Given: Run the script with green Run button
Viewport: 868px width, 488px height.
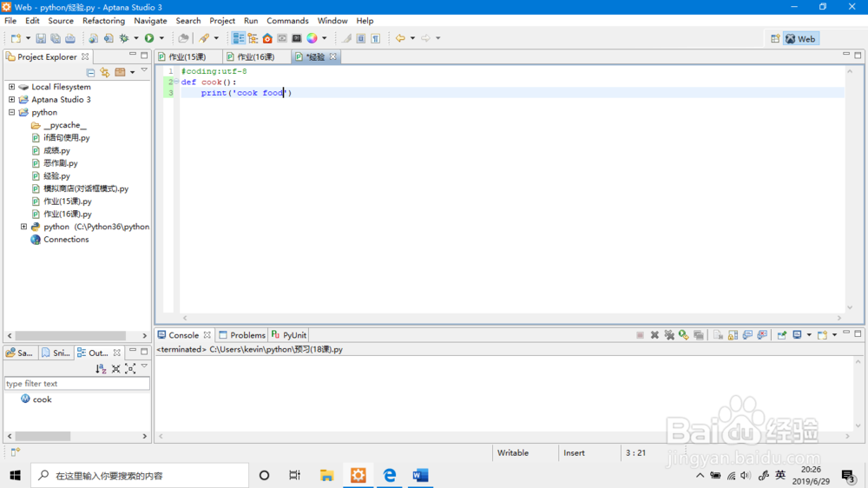Looking at the screenshot, I should 149,38.
